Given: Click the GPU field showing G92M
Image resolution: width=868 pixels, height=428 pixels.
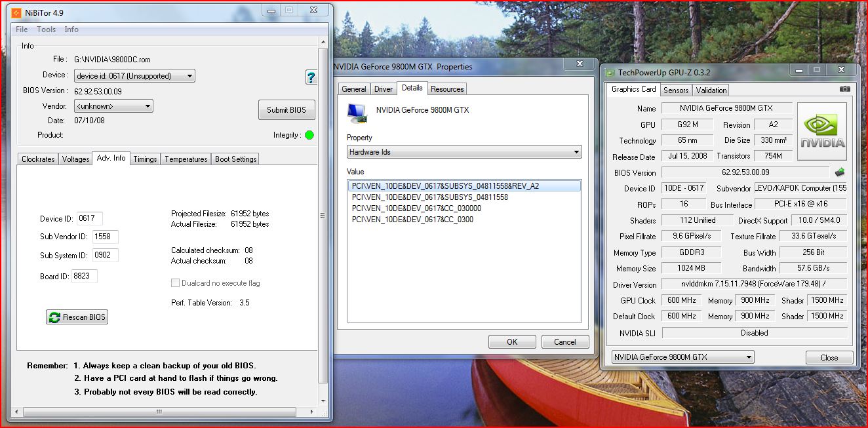Looking at the screenshot, I should (x=688, y=125).
